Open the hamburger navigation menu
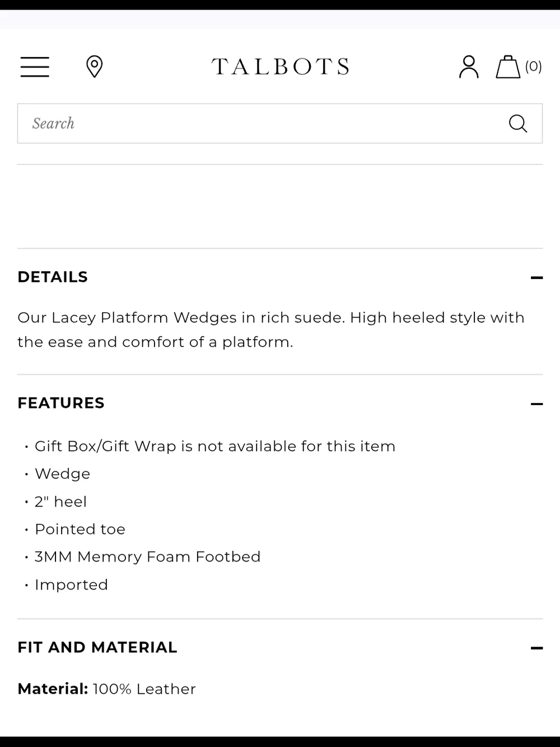This screenshot has width=560, height=747. pos(35,67)
